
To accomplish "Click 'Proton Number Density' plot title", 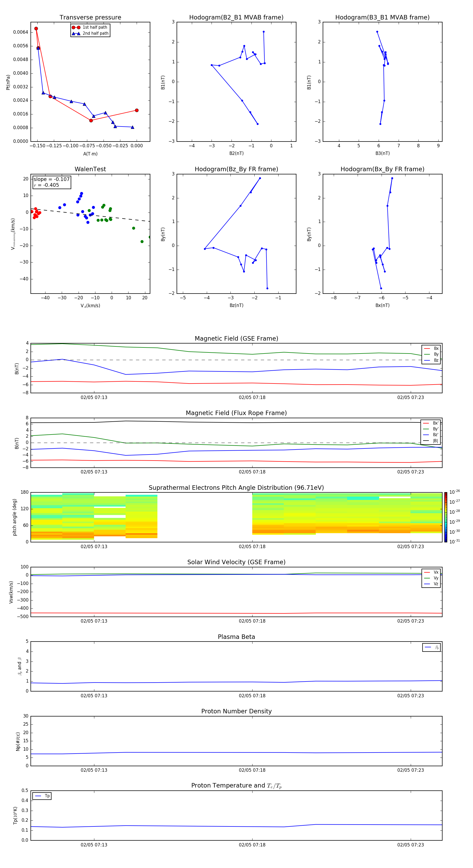I will coord(236,711).
